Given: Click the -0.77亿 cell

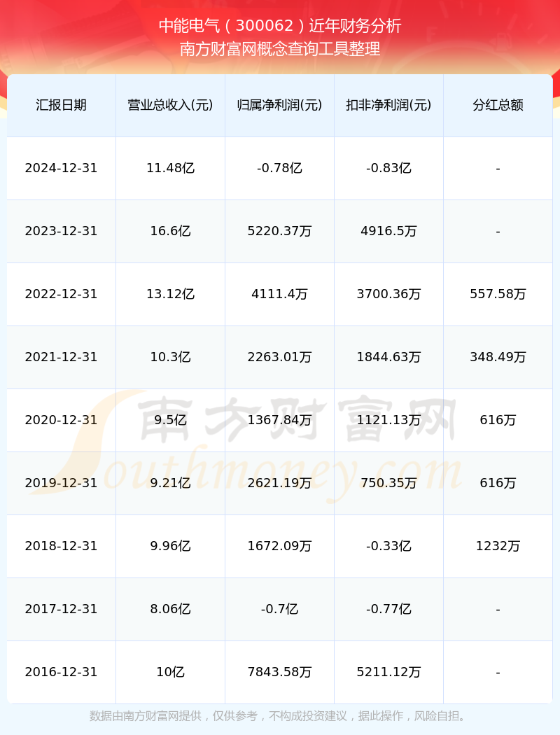Looking at the screenshot, I should [x=389, y=609].
